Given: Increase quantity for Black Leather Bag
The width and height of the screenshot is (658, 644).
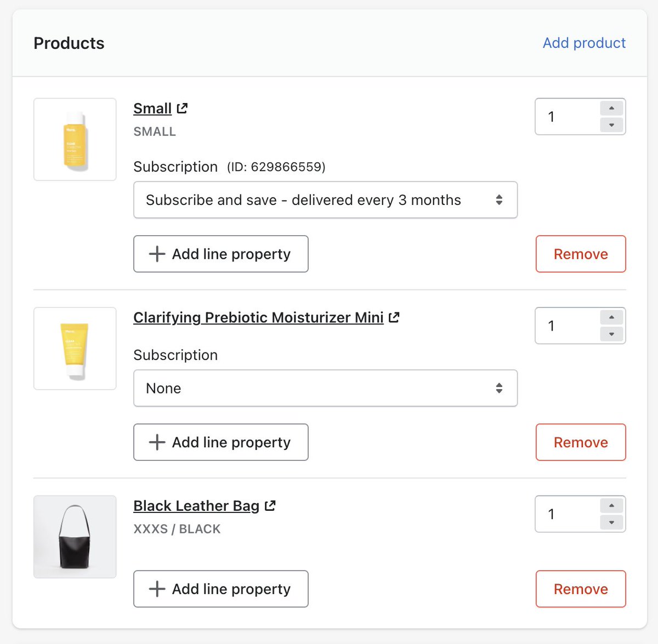Looking at the screenshot, I should click(611, 505).
